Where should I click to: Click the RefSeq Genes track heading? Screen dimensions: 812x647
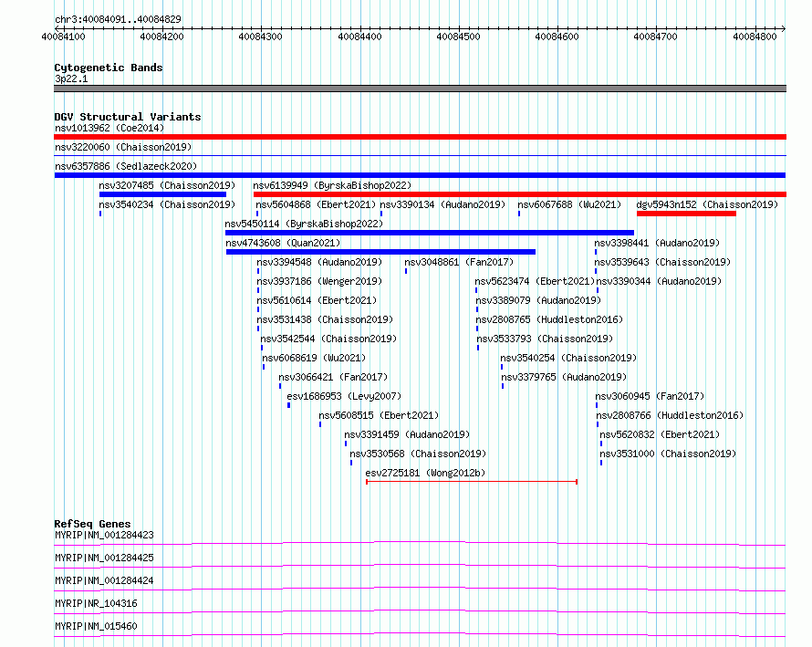coord(92,524)
